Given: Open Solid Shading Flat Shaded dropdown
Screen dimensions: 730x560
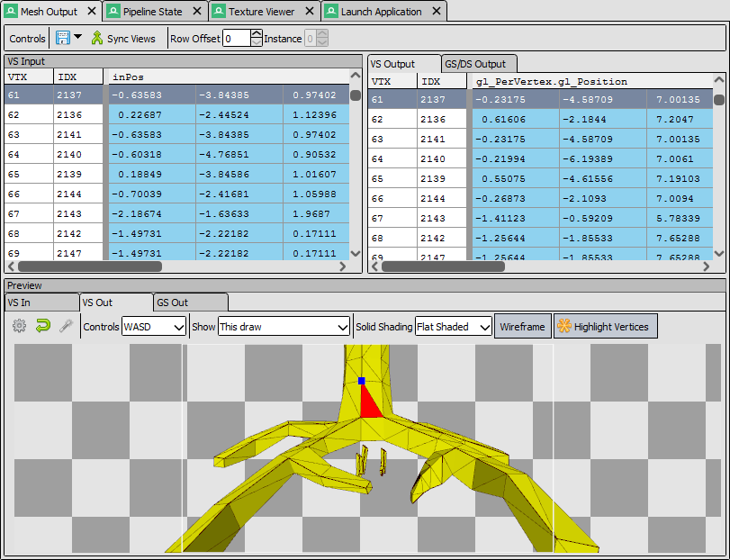Looking at the screenshot, I should [453, 327].
